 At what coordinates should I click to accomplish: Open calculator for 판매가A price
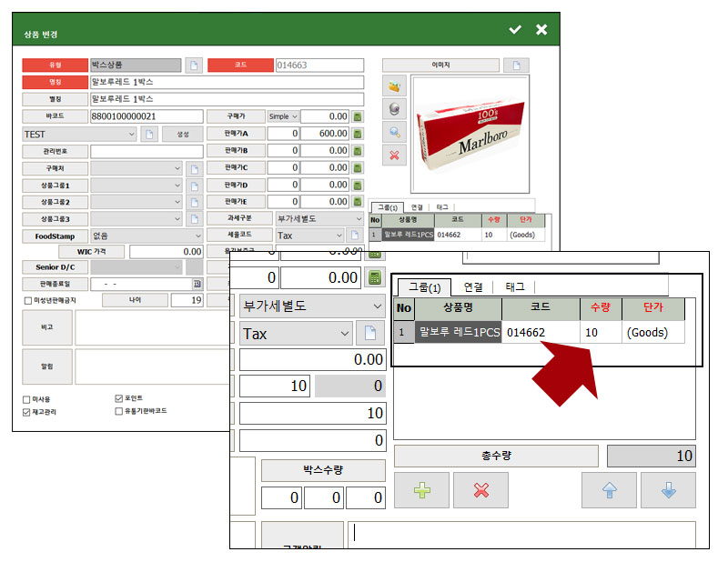coord(358,134)
